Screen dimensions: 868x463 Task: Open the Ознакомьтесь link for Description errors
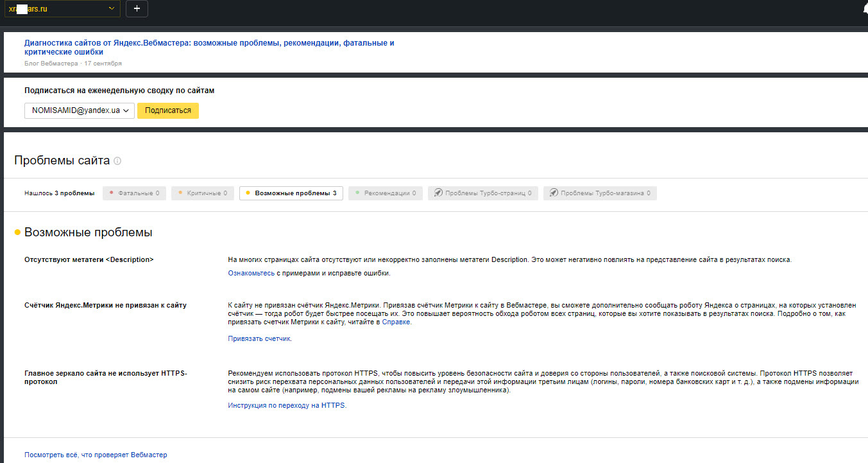[x=251, y=273]
